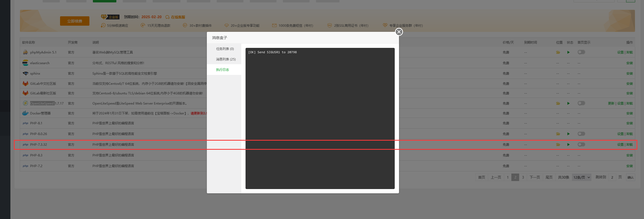Open the PHP-7.3.32 install folder icon
This screenshot has height=219, width=644.
pyautogui.click(x=558, y=144)
